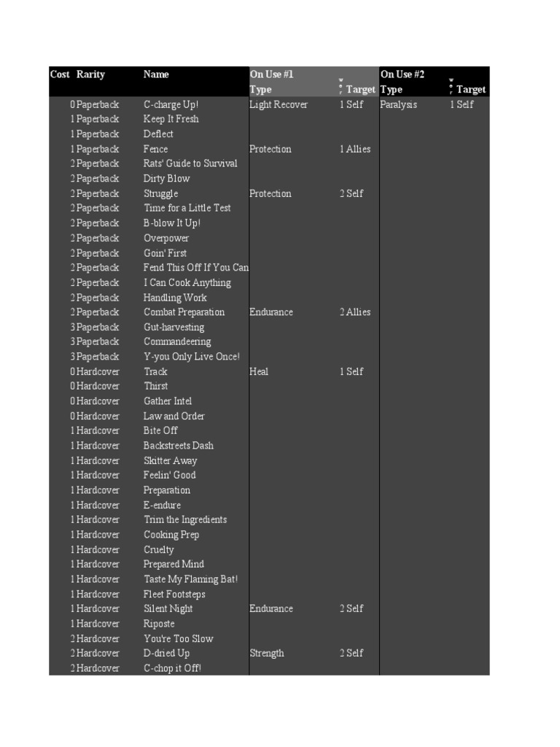Viewport: 560px width, 747px height.
Task: Click the On Use #2 column header
Action: click(x=402, y=74)
